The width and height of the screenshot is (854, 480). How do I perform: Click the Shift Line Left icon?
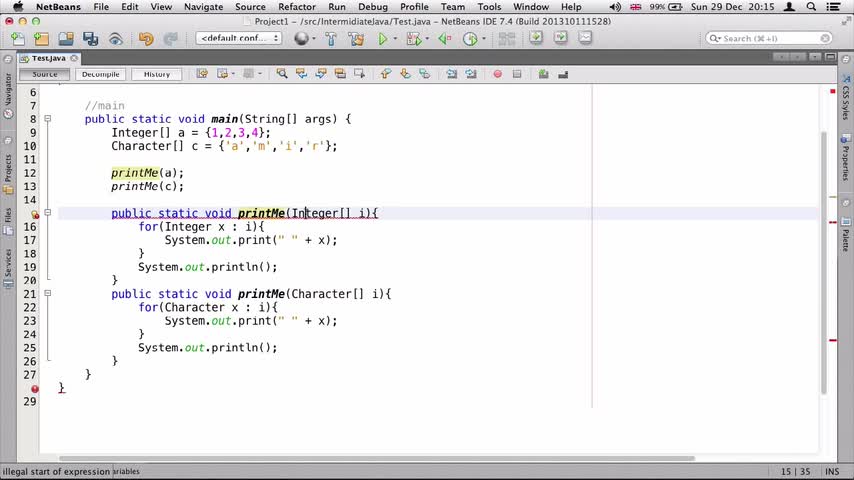(452, 74)
